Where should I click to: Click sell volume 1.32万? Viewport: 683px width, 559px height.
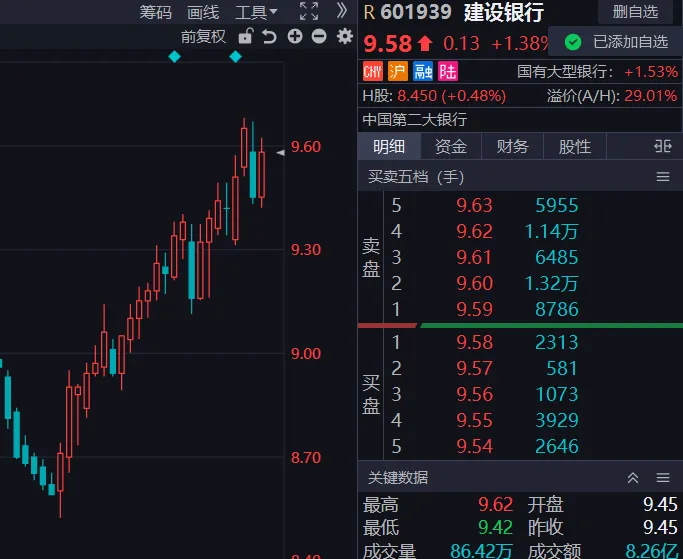click(x=551, y=284)
